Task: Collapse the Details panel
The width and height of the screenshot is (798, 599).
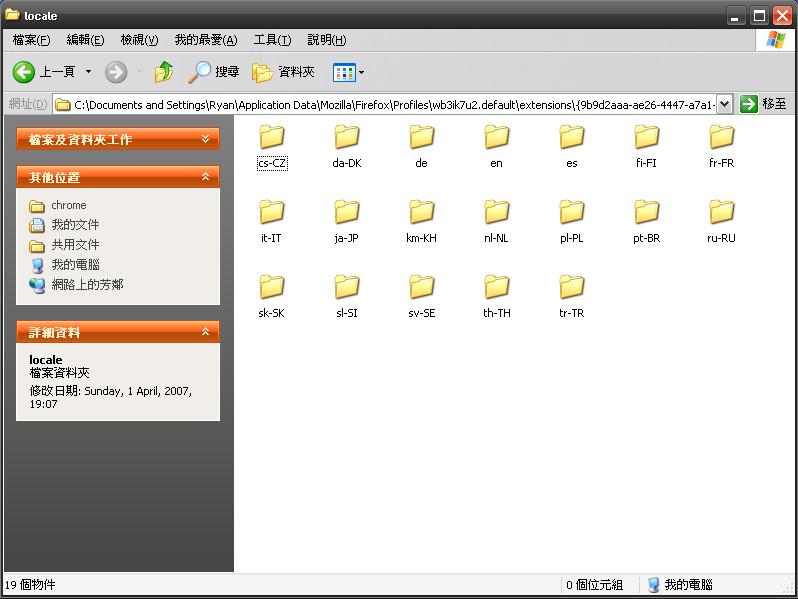Action: pyautogui.click(x=206, y=332)
